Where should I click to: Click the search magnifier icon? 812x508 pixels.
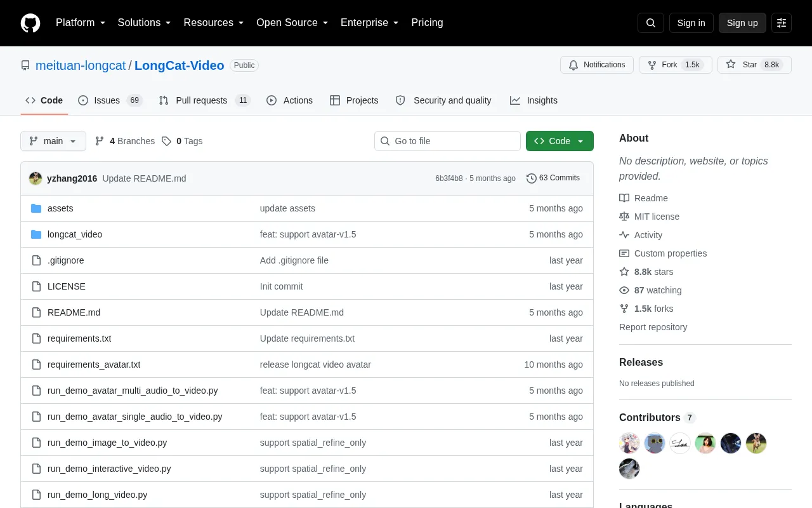click(651, 23)
